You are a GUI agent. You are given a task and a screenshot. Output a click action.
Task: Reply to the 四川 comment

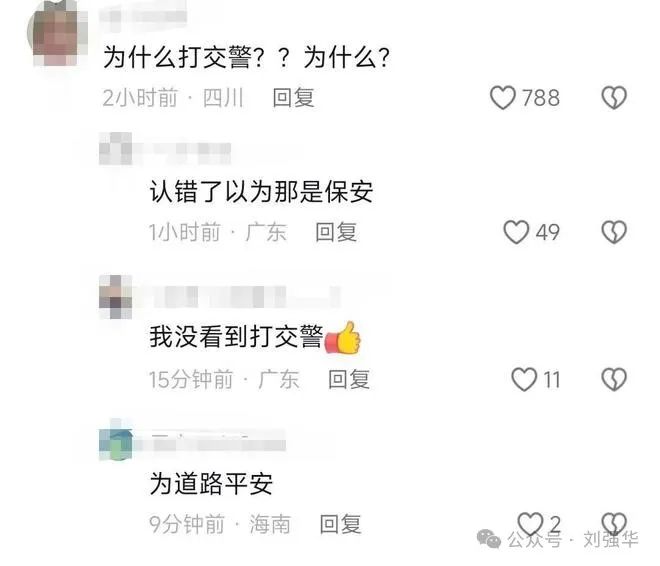click(x=293, y=98)
